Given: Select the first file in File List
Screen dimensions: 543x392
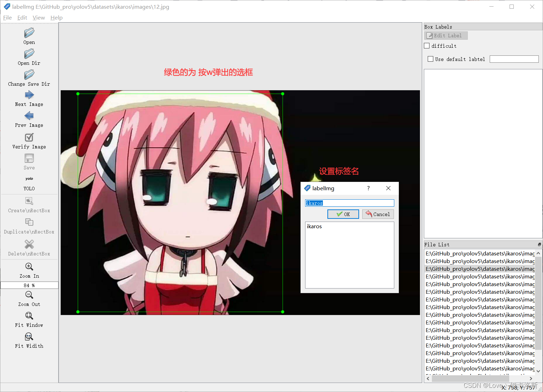Looking at the screenshot, I should [x=480, y=253].
